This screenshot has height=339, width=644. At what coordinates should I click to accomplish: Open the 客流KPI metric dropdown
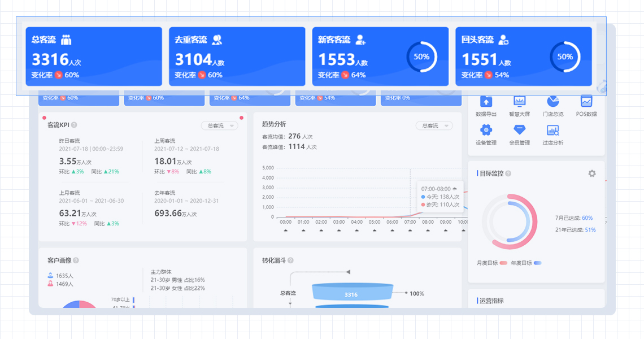(219, 125)
